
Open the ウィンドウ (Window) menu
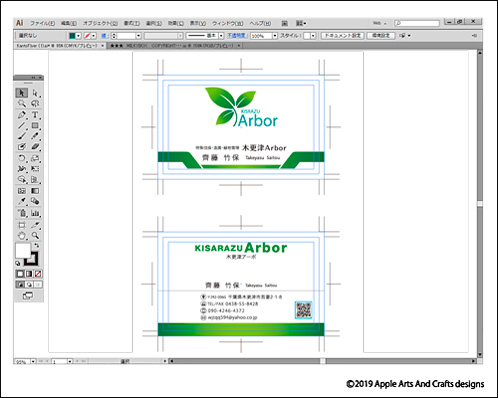tap(228, 23)
